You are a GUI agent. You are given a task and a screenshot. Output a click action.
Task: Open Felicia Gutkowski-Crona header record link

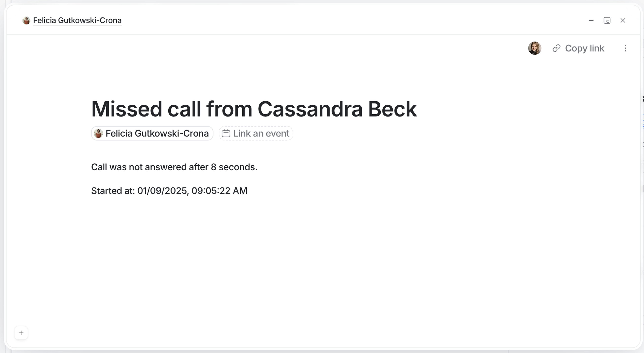[77, 20]
